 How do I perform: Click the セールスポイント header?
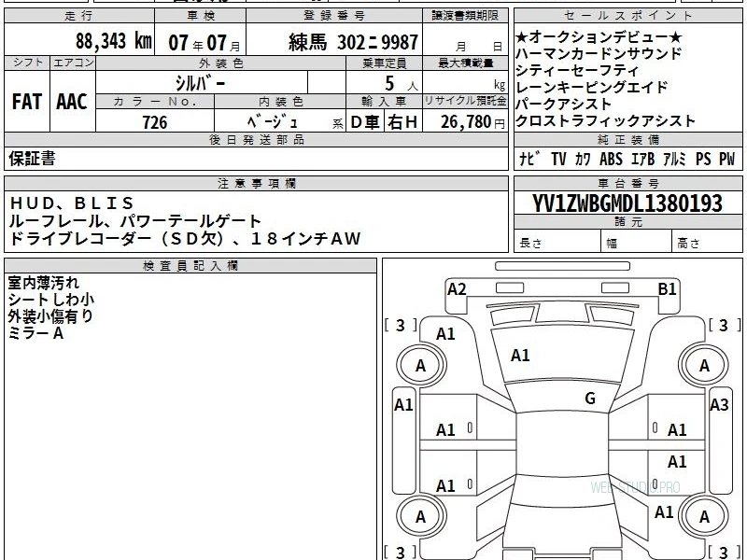point(628,16)
